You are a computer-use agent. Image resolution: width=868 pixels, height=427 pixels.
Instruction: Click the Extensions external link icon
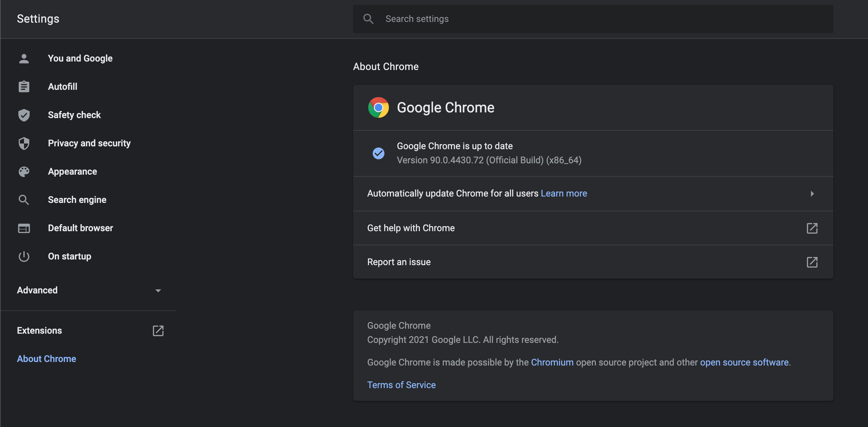click(x=158, y=331)
